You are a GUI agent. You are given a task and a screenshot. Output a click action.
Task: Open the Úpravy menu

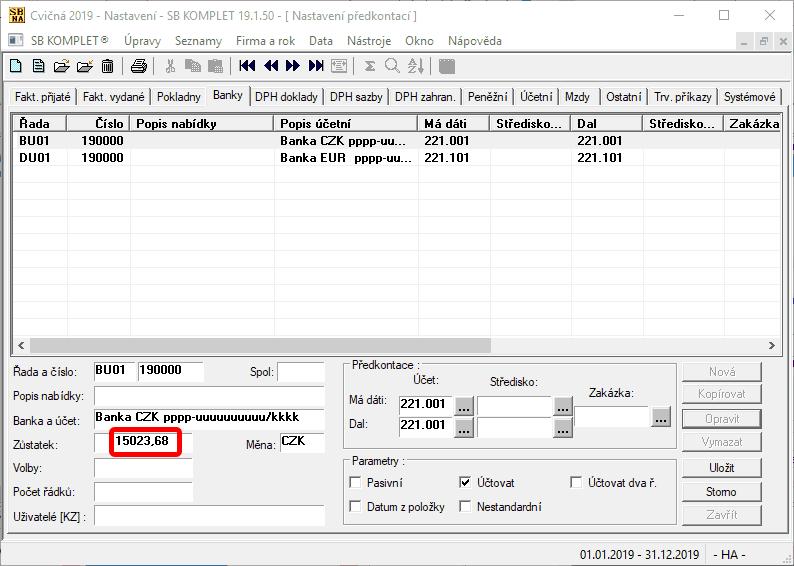pyautogui.click(x=142, y=41)
